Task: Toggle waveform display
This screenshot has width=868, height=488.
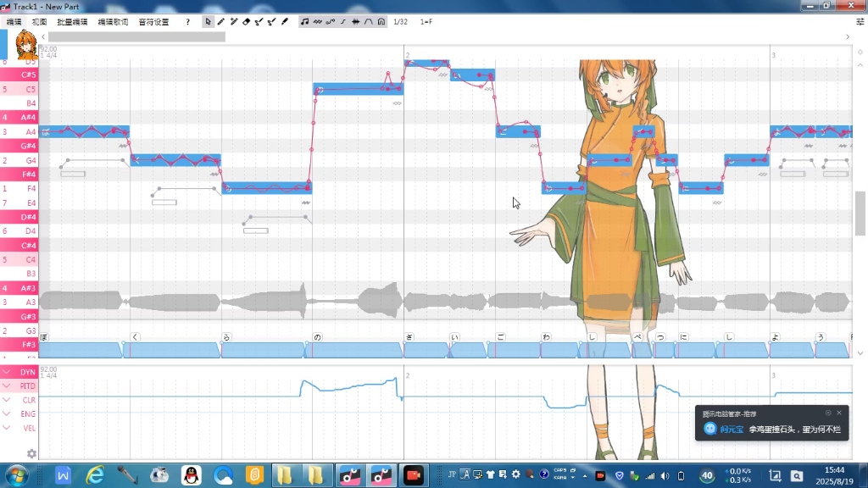Action: click(x=356, y=21)
